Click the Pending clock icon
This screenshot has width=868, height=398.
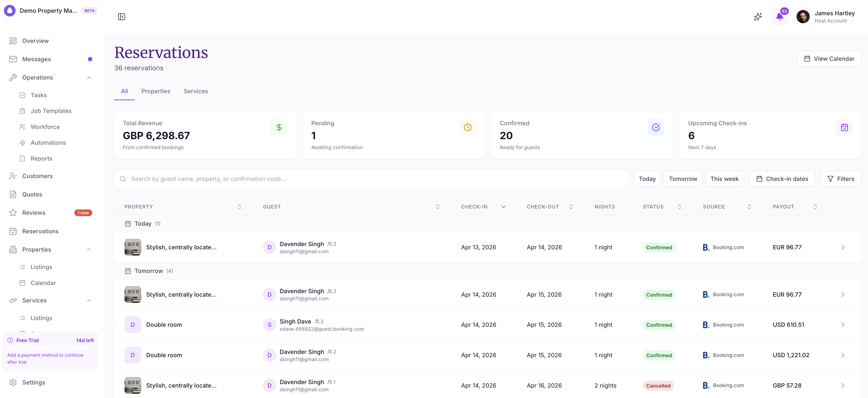tap(467, 127)
